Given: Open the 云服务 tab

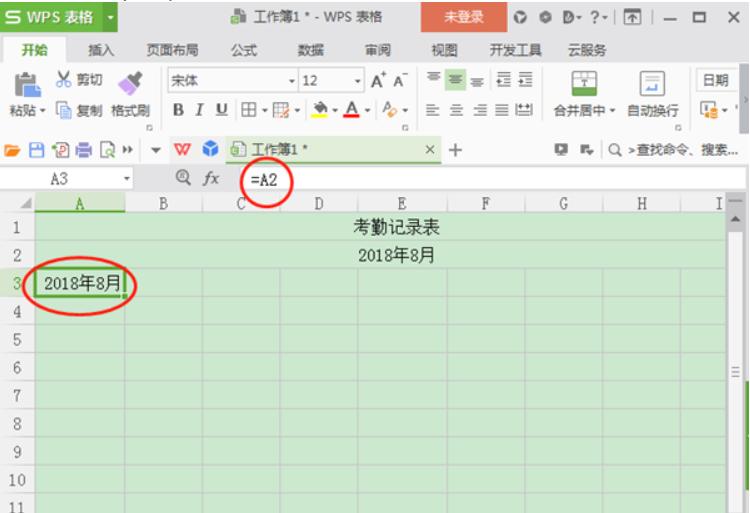Looking at the screenshot, I should point(587,50).
